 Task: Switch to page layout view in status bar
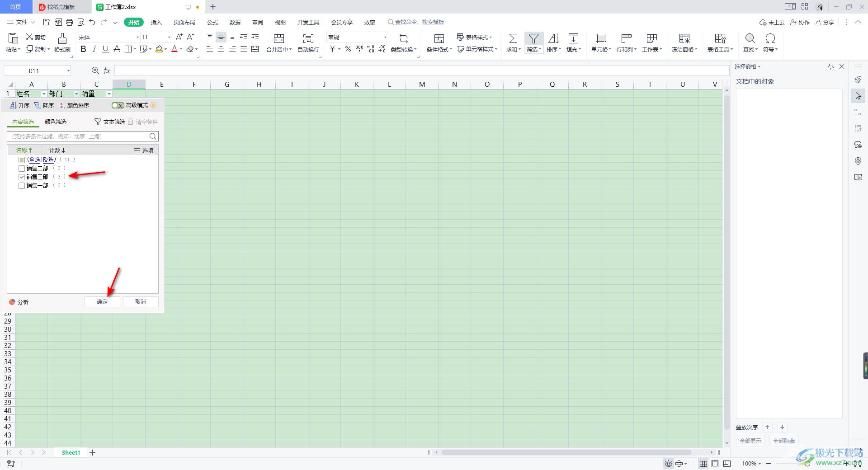tap(715, 464)
